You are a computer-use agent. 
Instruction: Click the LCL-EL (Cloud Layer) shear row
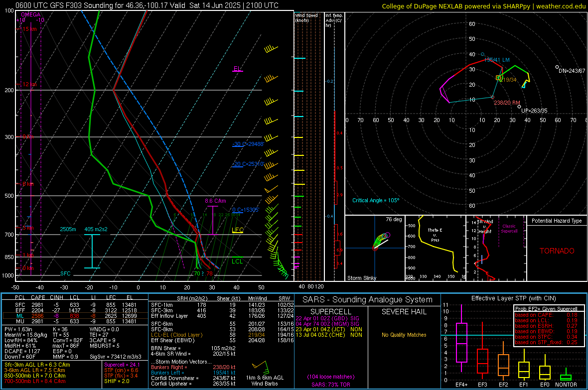221,335
